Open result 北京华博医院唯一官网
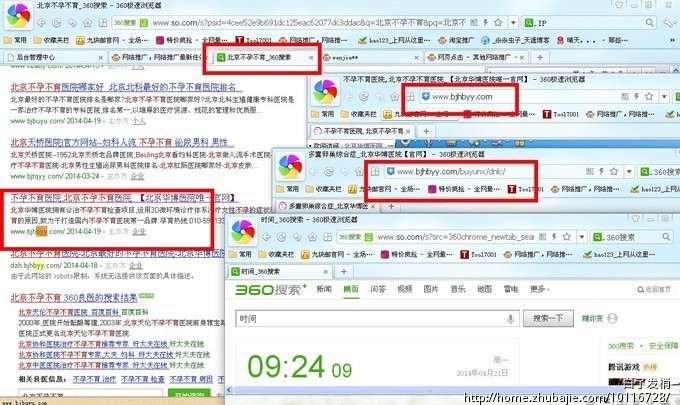Screen dimensions: 680x405 point(124,198)
